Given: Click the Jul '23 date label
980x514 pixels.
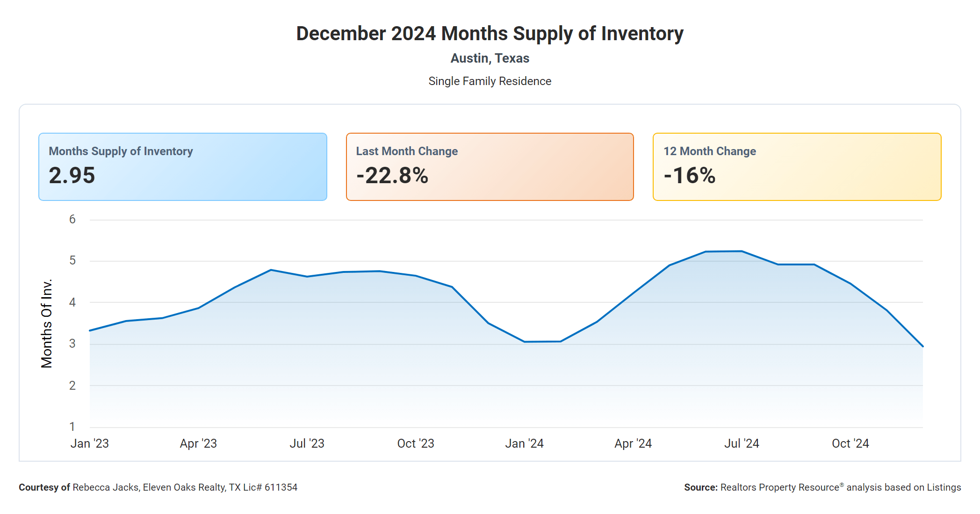Looking at the screenshot, I should click(307, 443).
